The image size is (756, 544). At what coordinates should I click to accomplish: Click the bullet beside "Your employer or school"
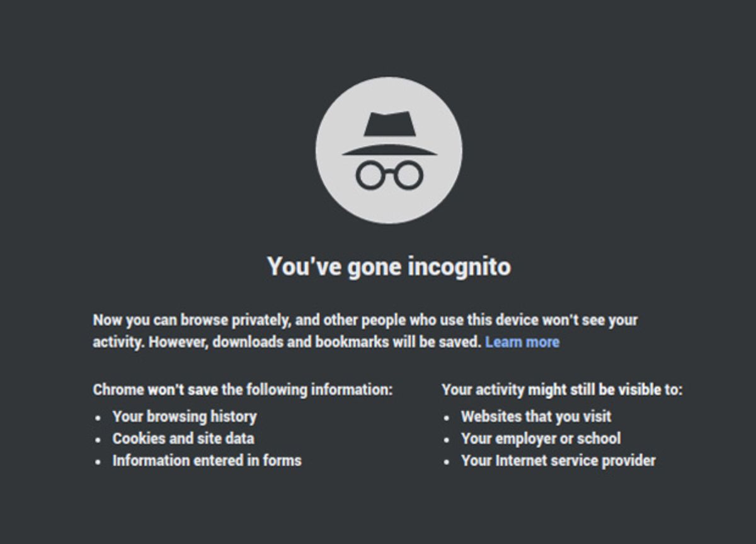click(x=447, y=439)
